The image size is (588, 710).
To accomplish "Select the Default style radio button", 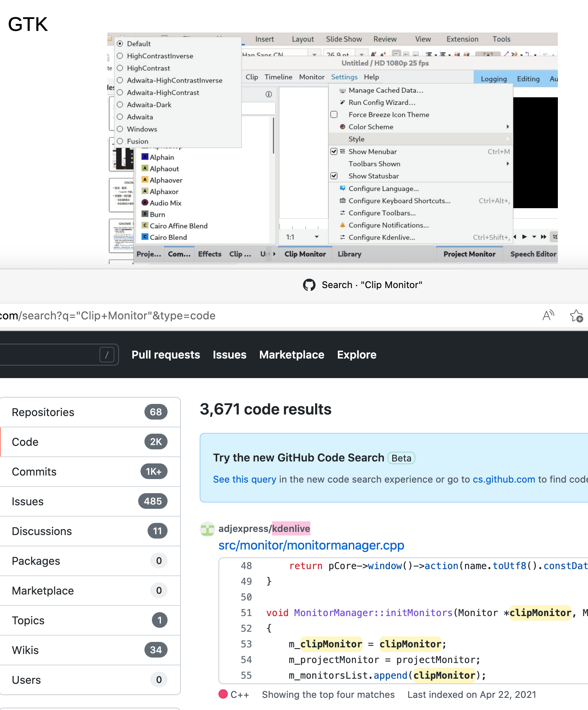I will point(120,43).
